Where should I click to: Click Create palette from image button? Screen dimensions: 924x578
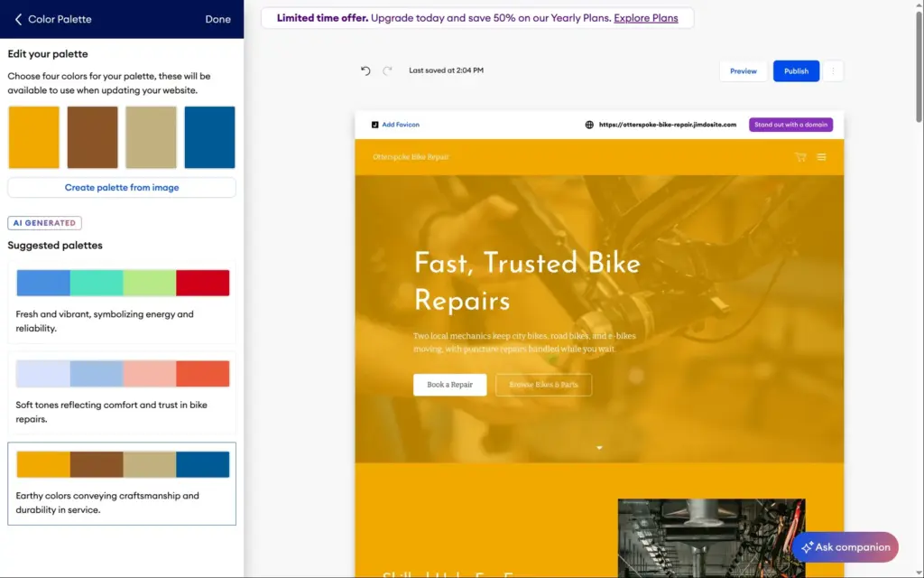point(122,188)
